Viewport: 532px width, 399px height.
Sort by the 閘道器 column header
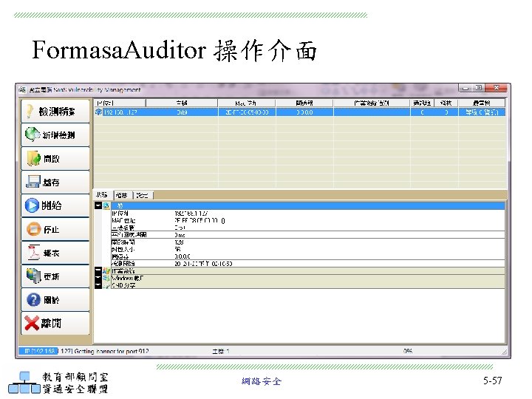coord(304,103)
